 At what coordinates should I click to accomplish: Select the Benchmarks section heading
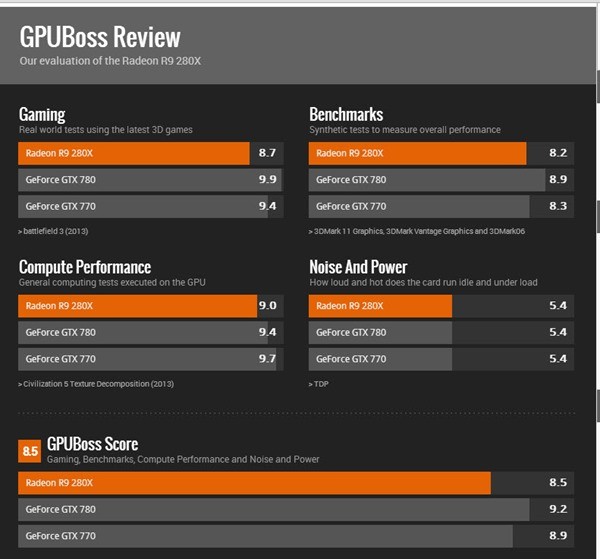coord(346,114)
